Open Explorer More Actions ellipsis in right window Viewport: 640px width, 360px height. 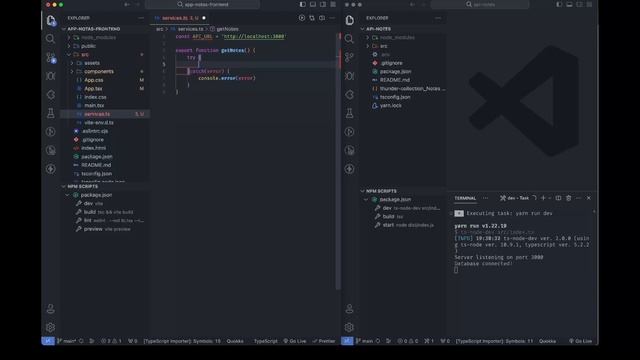pos(438,18)
